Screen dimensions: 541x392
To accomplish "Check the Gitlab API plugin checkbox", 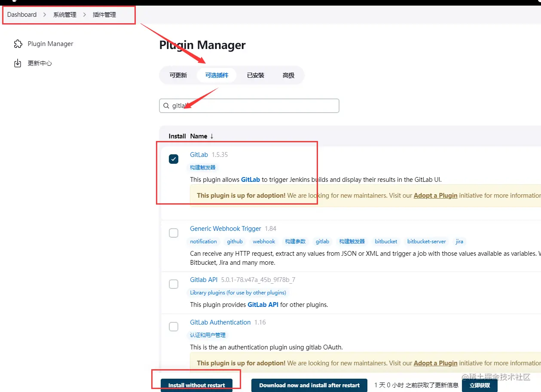I will coord(174,284).
